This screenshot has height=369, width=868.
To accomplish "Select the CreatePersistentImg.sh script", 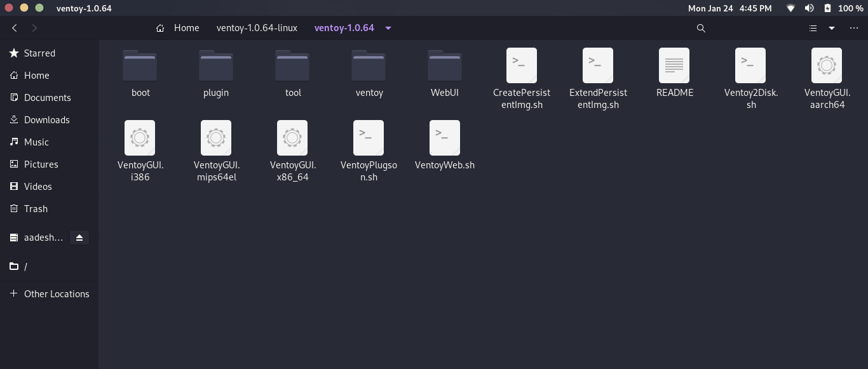I will point(521,66).
